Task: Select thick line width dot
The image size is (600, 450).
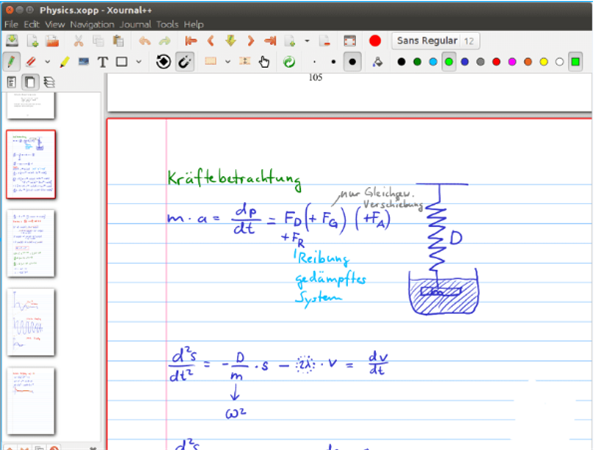Action: tap(352, 61)
